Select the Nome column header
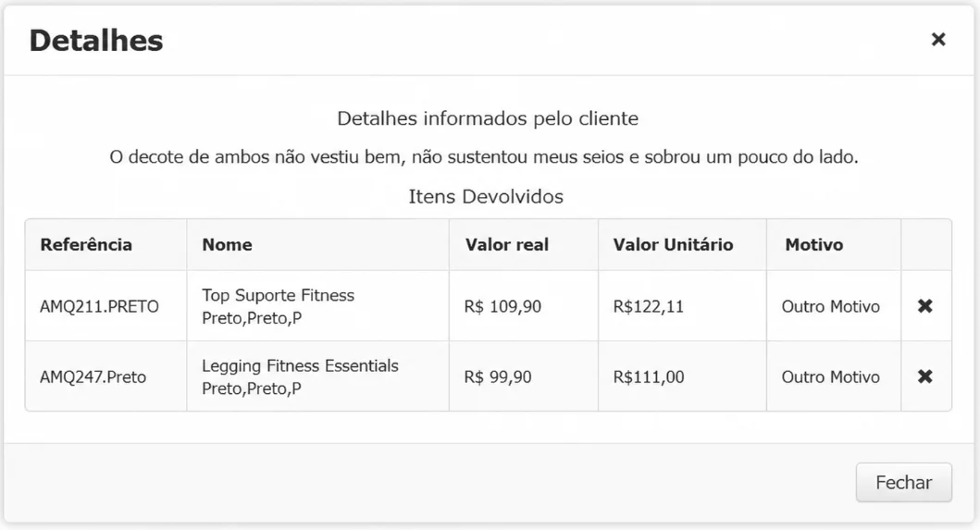980x530 pixels. 227,244
